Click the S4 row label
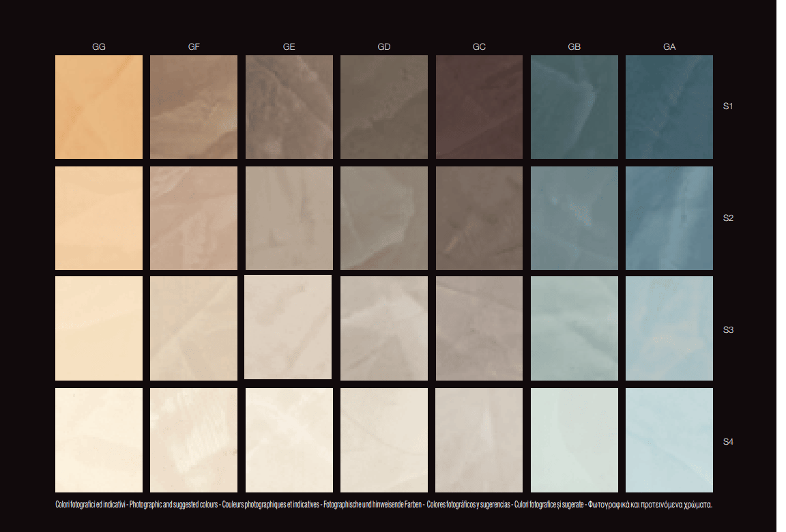 [x=728, y=442]
